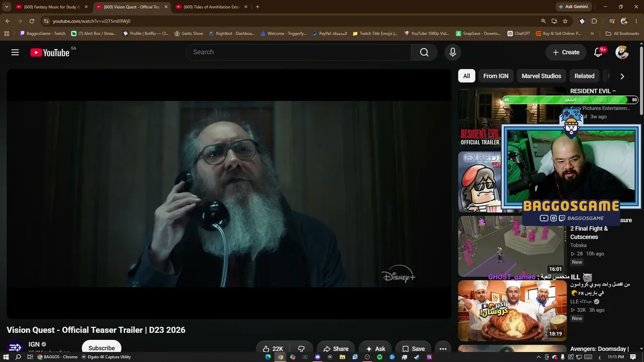Select the From IGN filter chip
Screen dimensions: 644x362
pyautogui.click(x=496, y=76)
